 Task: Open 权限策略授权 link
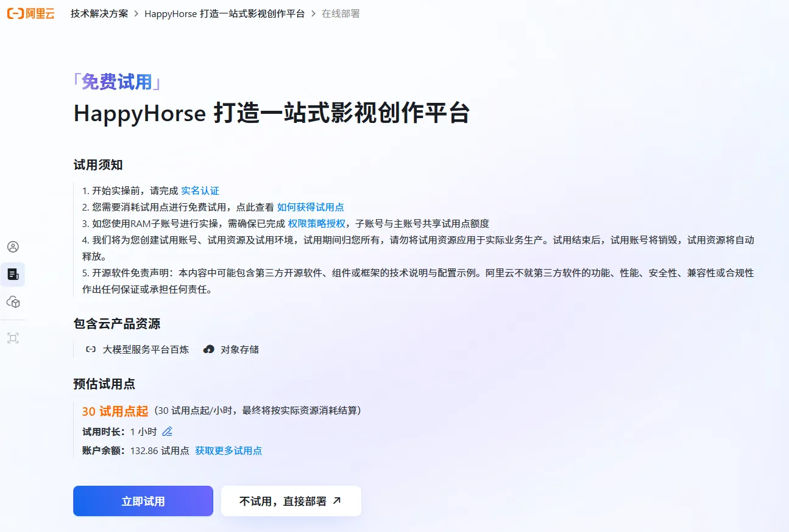coord(316,223)
